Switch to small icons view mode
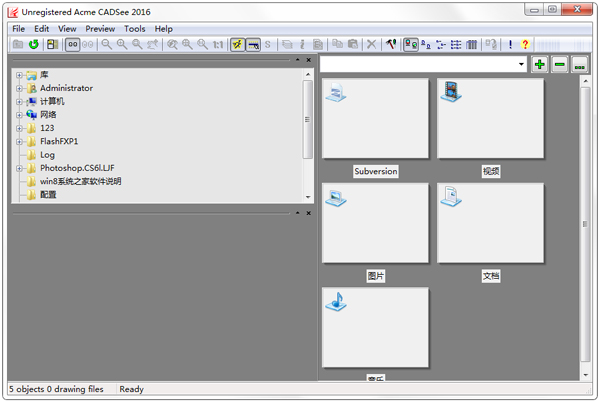The width and height of the screenshot is (600, 401). (x=426, y=44)
